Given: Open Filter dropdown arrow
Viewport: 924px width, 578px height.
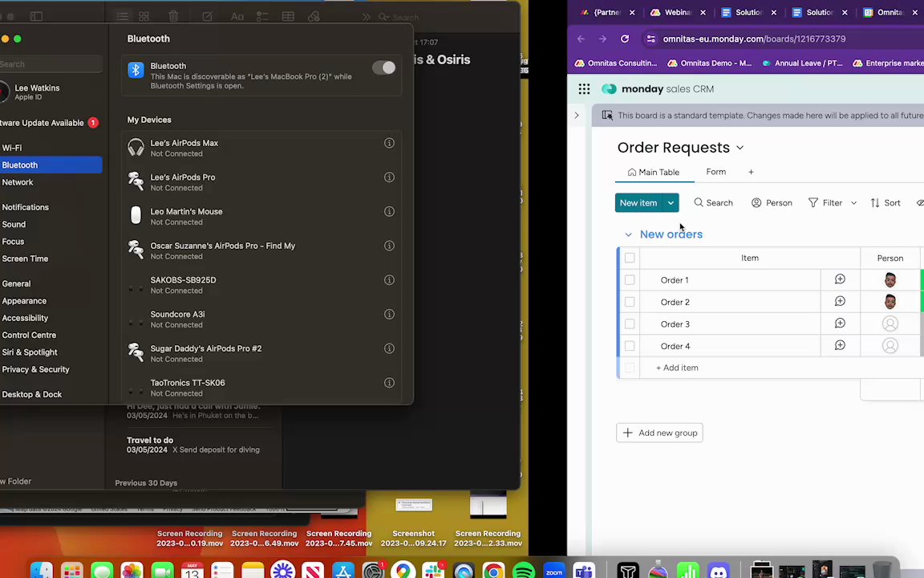Looking at the screenshot, I should 853,203.
